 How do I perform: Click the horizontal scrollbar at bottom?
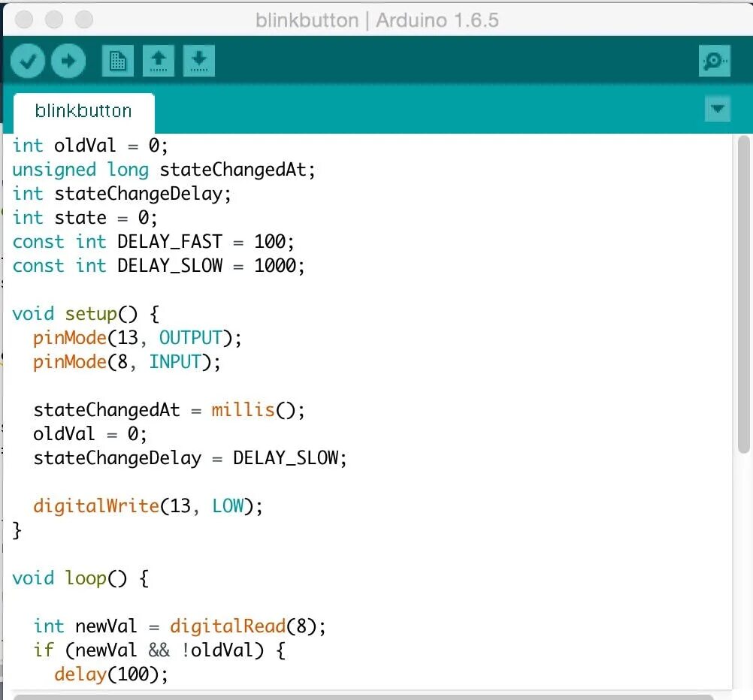(x=364, y=697)
